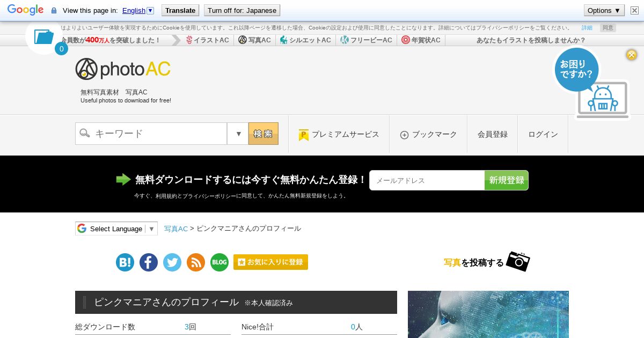Click the 検索 search button
Image resolution: width=644 pixels, height=338 pixels.
(x=264, y=134)
